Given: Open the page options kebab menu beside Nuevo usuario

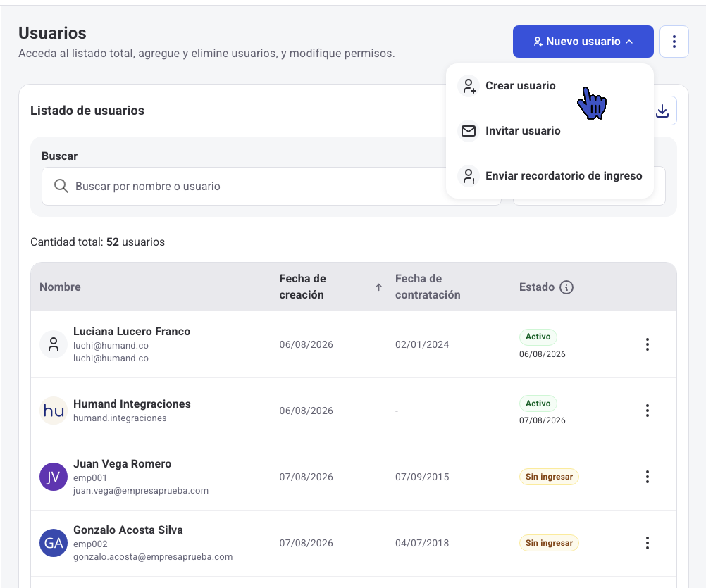Looking at the screenshot, I should point(674,42).
